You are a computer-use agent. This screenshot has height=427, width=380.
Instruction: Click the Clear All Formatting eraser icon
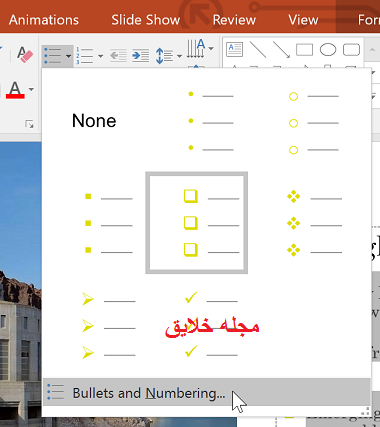(25, 55)
